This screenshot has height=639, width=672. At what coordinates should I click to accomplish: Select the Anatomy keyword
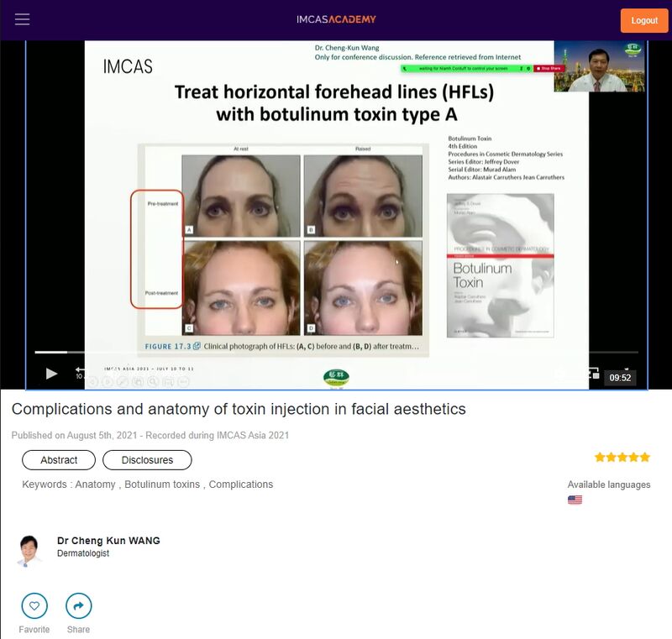pos(95,484)
